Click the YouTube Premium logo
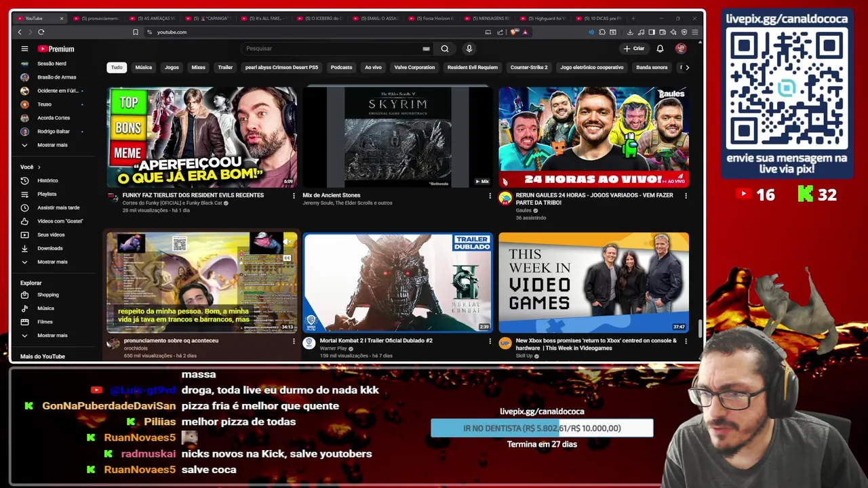The image size is (868, 488). click(x=56, y=49)
